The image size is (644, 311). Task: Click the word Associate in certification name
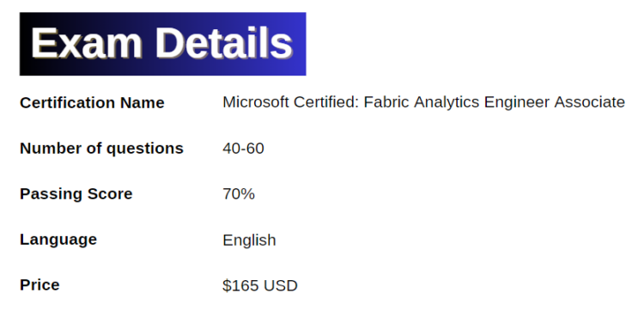(x=590, y=102)
